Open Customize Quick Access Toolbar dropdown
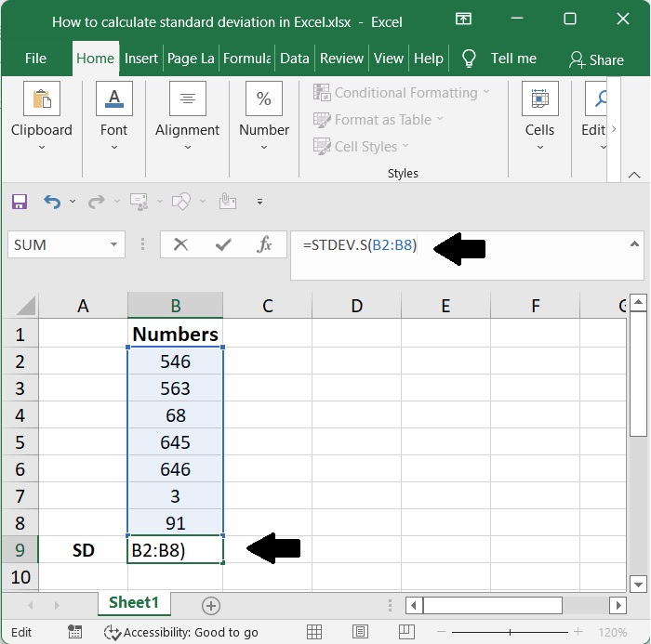 (259, 202)
